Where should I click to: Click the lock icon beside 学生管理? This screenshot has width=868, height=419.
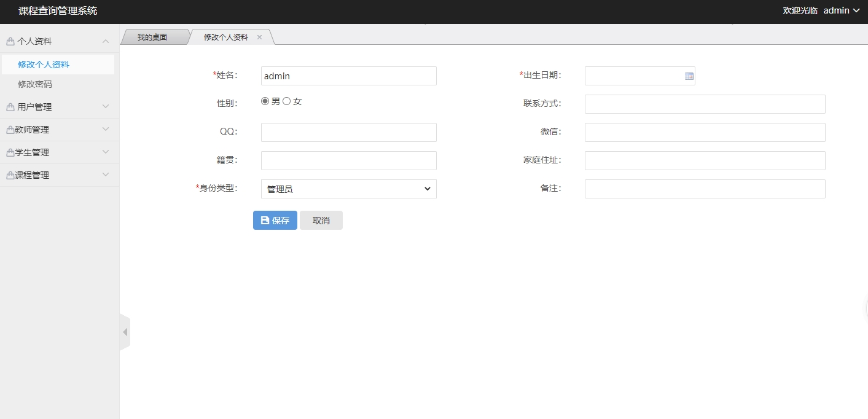tap(10, 152)
